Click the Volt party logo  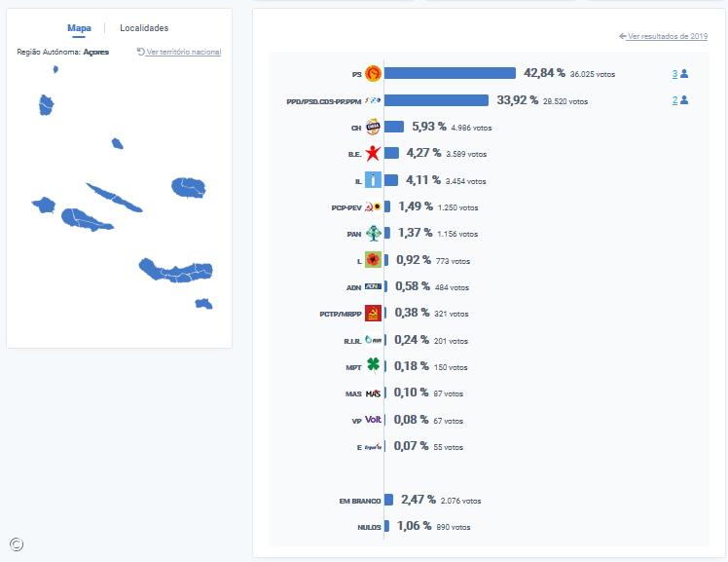tap(372, 420)
